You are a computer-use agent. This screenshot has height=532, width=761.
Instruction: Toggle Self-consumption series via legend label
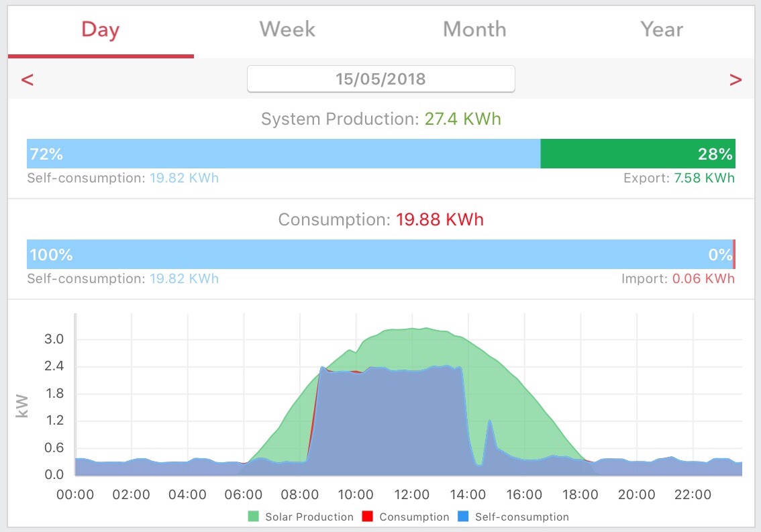tap(521, 517)
